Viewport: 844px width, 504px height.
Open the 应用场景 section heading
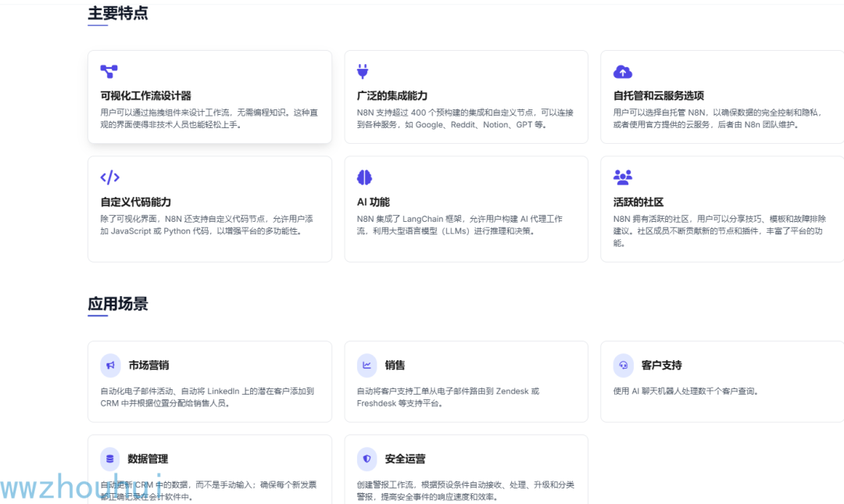(118, 304)
